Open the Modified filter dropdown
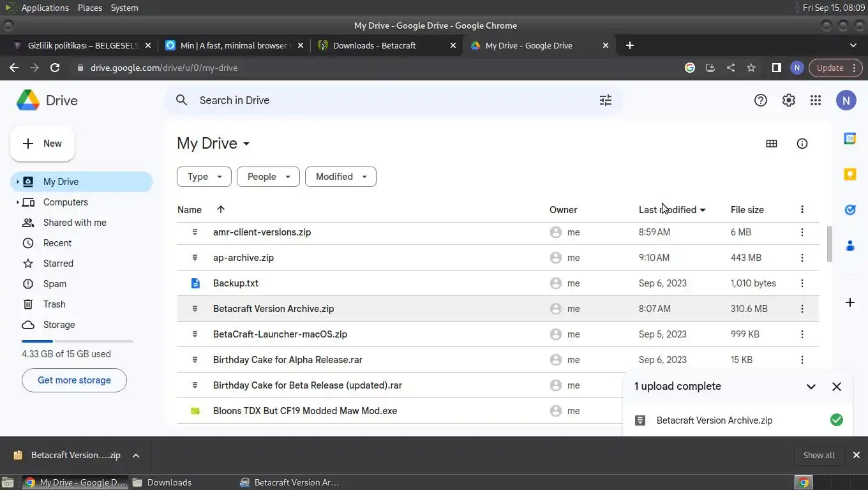This screenshot has height=490, width=868. pyautogui.click(x=341, y=177)
